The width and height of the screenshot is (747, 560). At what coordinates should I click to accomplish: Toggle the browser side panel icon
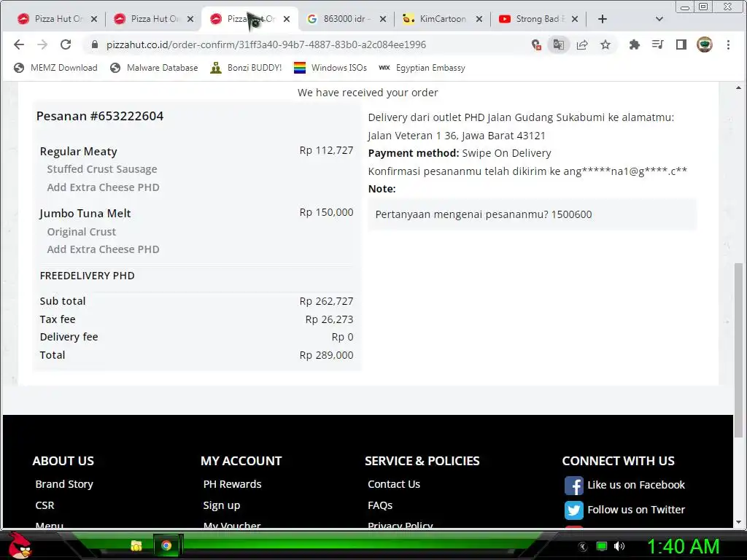681,44
